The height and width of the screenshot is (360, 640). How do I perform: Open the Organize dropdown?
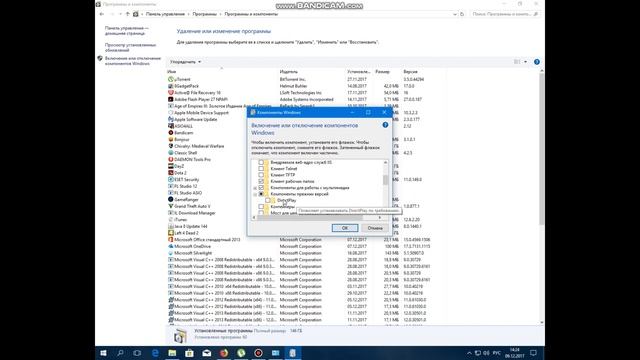(x=185, y=62)
